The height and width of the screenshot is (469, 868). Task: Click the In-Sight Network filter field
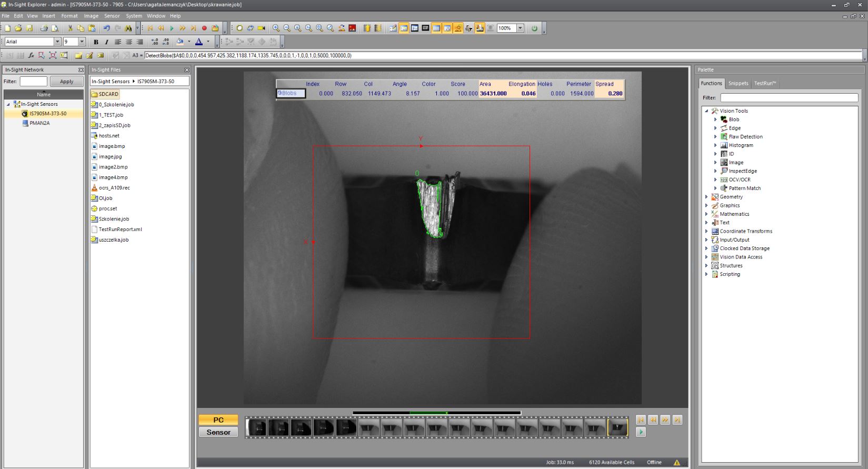33,82
